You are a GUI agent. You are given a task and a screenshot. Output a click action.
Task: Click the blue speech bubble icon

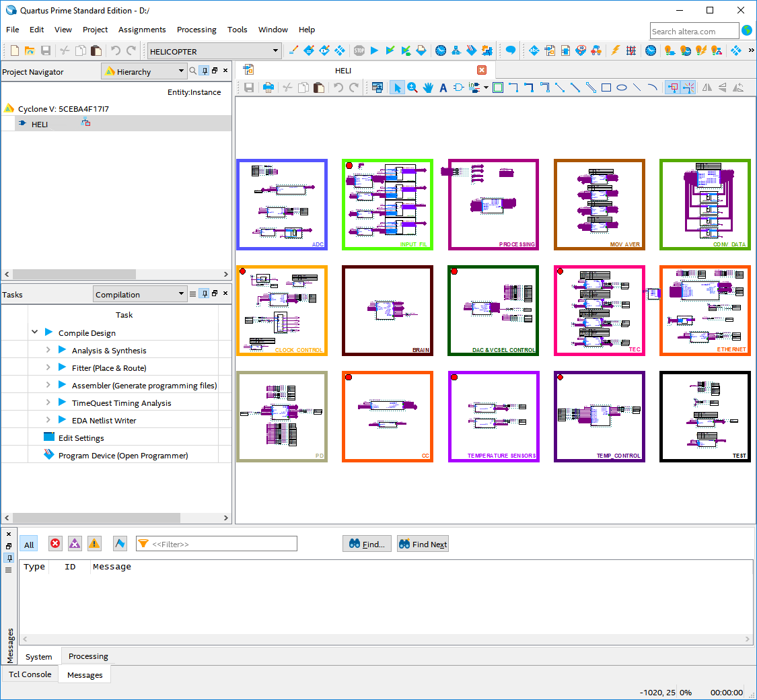tap(510, 50)
